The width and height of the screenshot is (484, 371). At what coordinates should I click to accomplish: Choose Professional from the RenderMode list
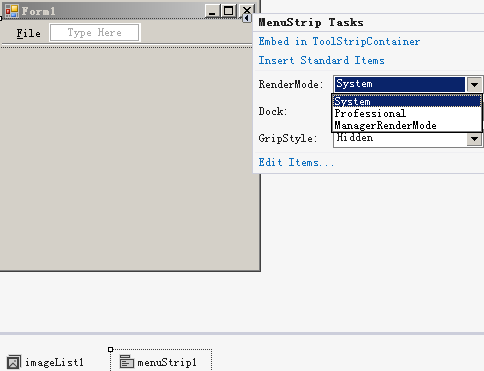(x=407, y=113)
